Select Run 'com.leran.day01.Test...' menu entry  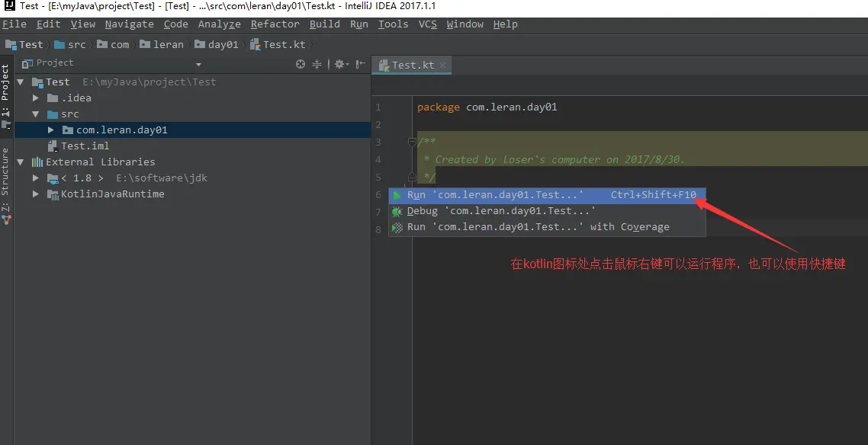(547, 195)
